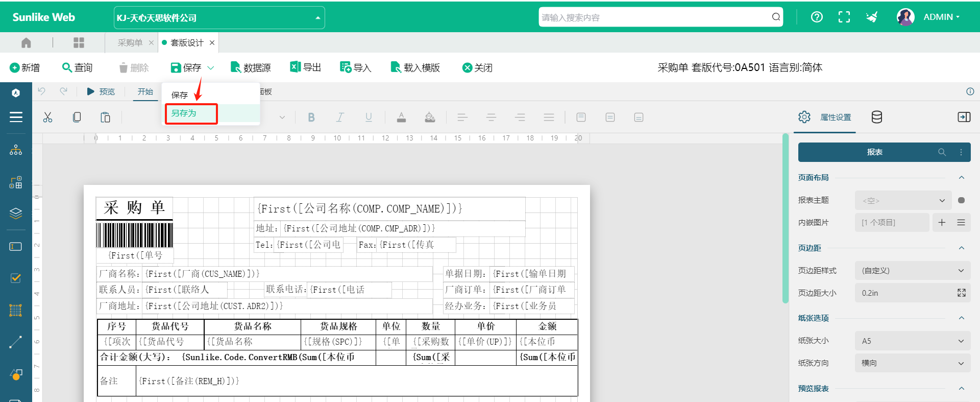The image size is (980, 402).
Task: Open the 保存 dropdown arrow
Action: (x=211, y=67)
